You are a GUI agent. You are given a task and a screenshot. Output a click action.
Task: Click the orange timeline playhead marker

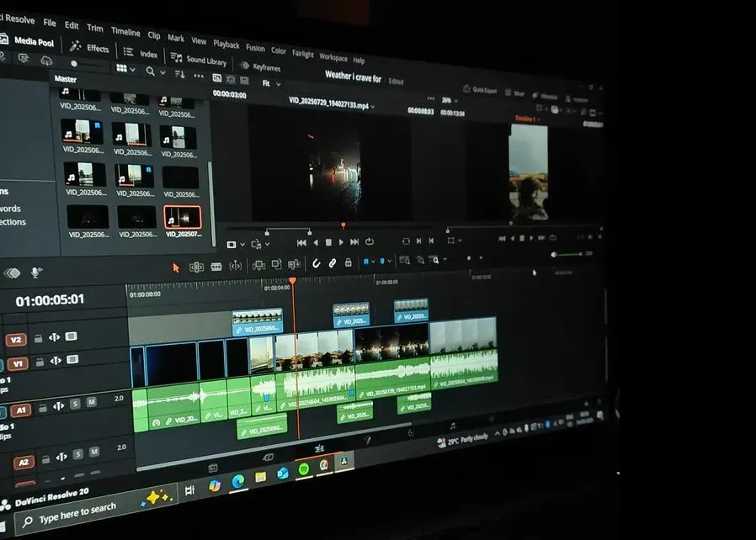[292, 280]
